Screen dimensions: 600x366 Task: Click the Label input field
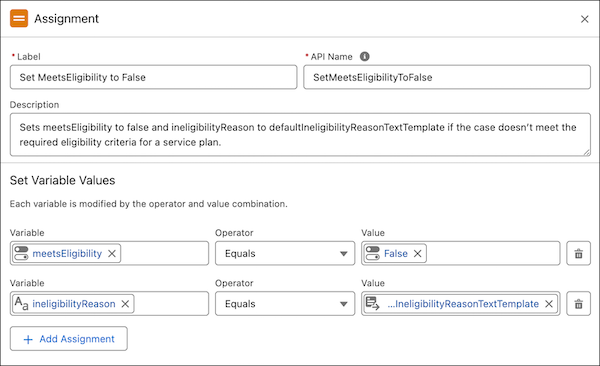pos(153,77)
